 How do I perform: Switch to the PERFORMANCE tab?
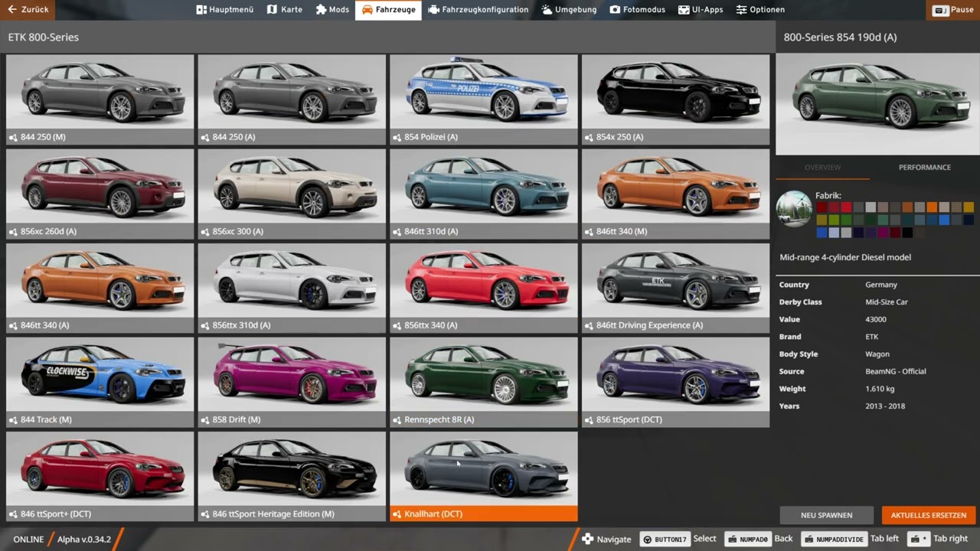(924, 168)
